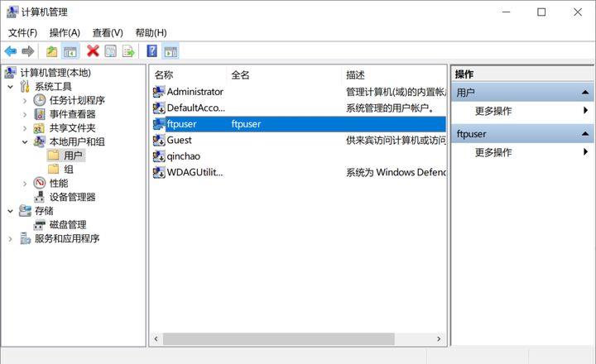Click the Back arrow in toolbar

(11, 51)
